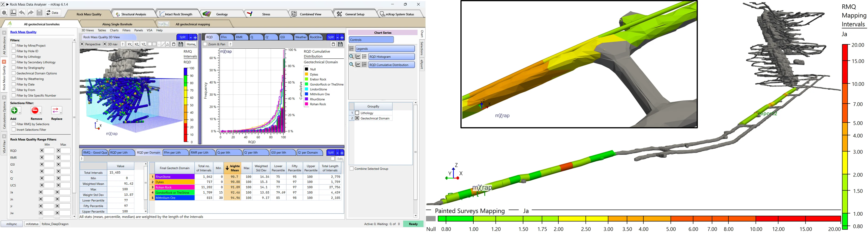
Task: Click the Split button above the table
Action: pos(331,153)
